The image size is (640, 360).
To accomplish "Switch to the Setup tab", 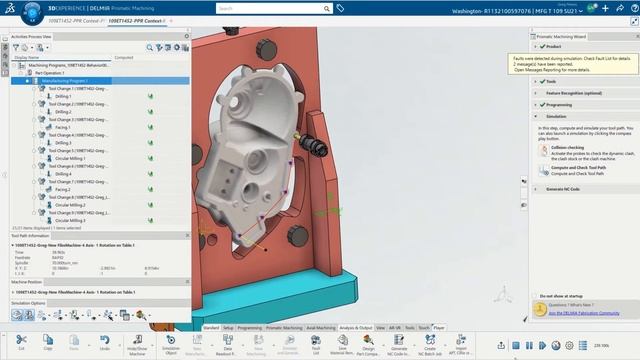I will 228,328.
